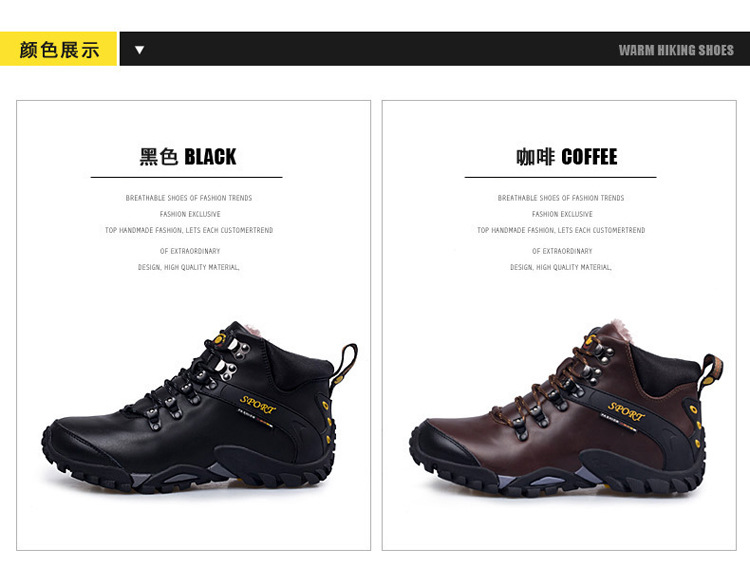Click 'FASHION EXCLUSIVE' text under COFFEE
750x588 pixels.
562,214
